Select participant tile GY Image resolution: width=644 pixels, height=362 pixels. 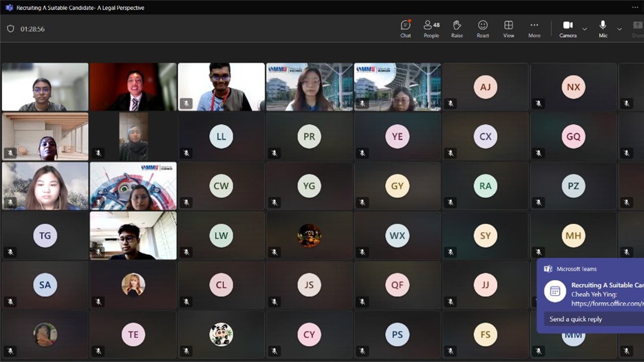click(x=397, y=186)
